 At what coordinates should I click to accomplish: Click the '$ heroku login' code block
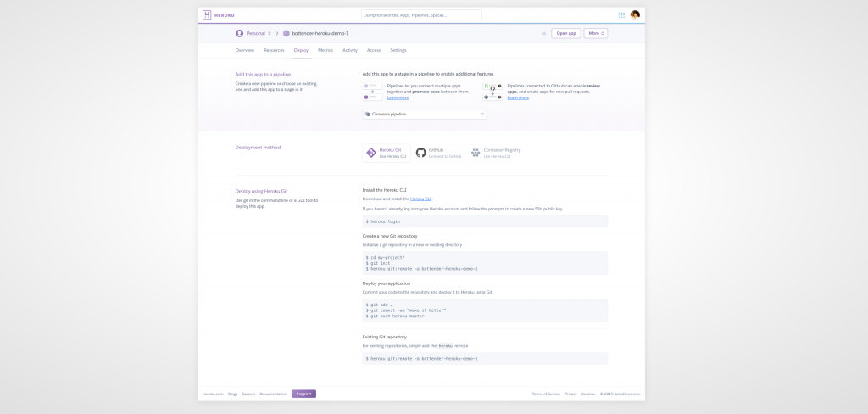pos(485,221)
